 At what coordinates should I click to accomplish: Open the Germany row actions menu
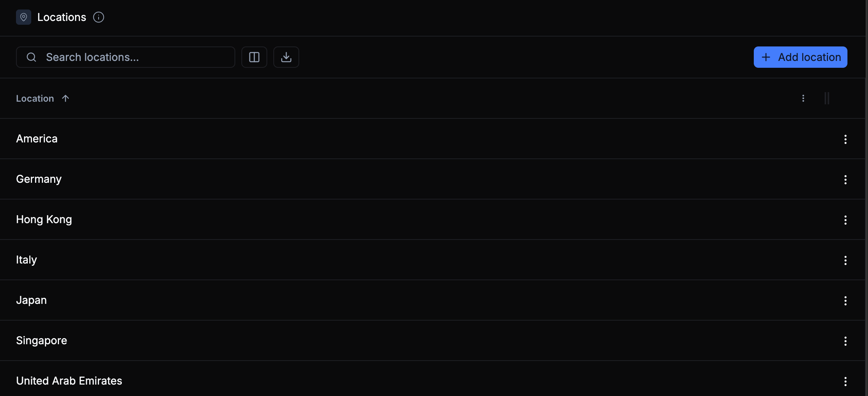pyautogui.click(x=845, y=179)
